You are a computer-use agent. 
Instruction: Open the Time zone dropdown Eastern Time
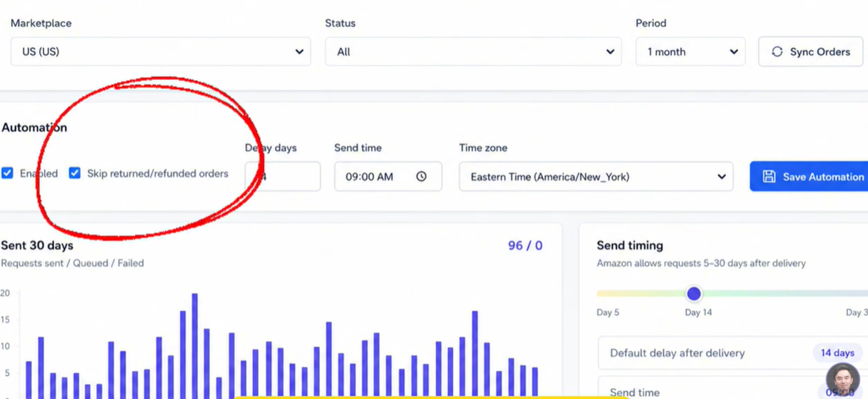click(x=597, y=177)
